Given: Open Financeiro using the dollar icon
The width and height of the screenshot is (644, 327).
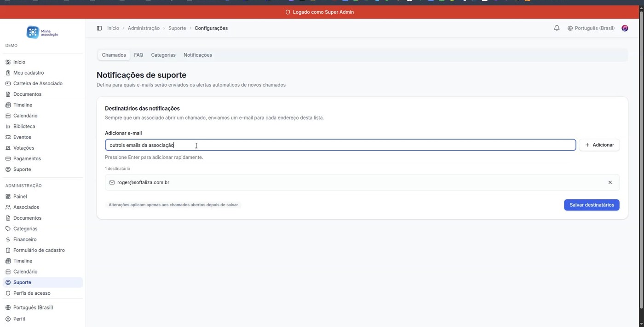Looking at the screenshot, I should point(24,239).
